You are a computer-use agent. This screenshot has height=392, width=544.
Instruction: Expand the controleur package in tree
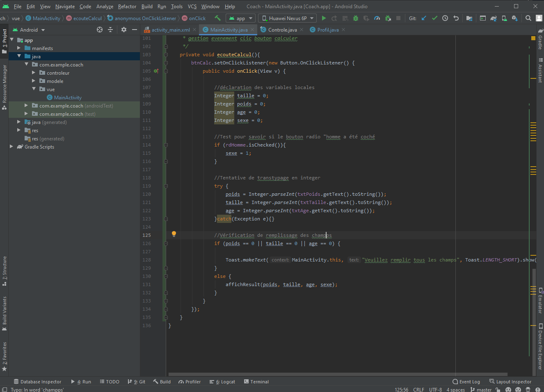pos(34,73)
